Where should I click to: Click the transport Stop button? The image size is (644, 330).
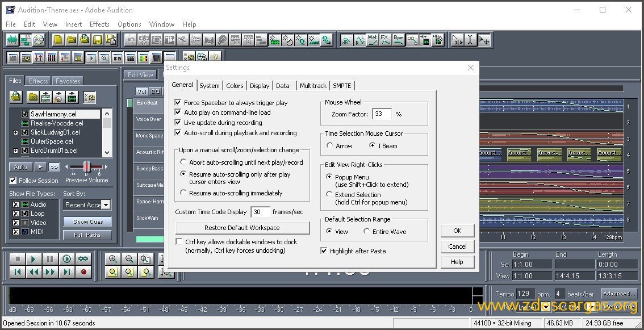pyautogui.click(x=17, y=259)
